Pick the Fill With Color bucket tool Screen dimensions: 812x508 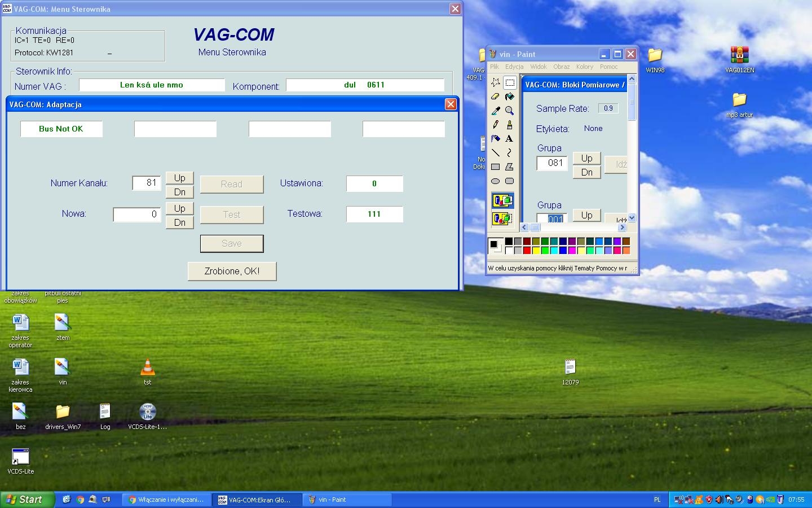click(x=510, y=97)
